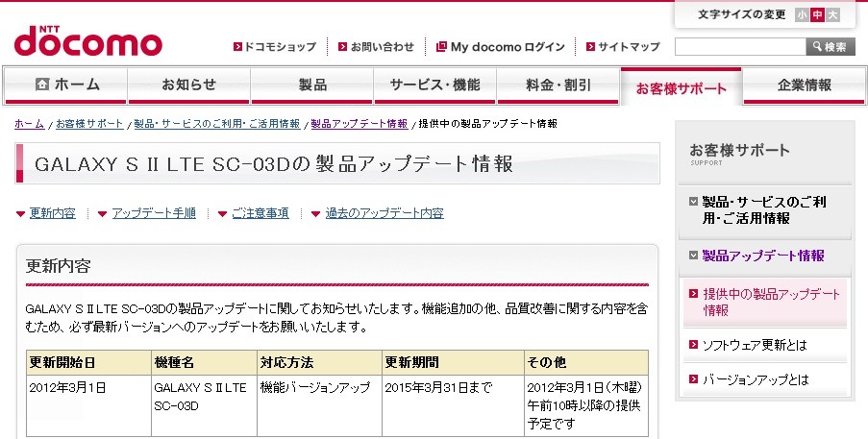Open sidebar 製品アップデート情報 link
The image size is (868, 439).
(763, 256)
